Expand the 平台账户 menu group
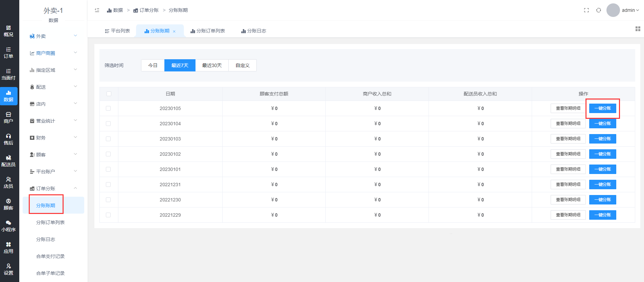This screenshot has width=644, height=282. tap(53, 171)
